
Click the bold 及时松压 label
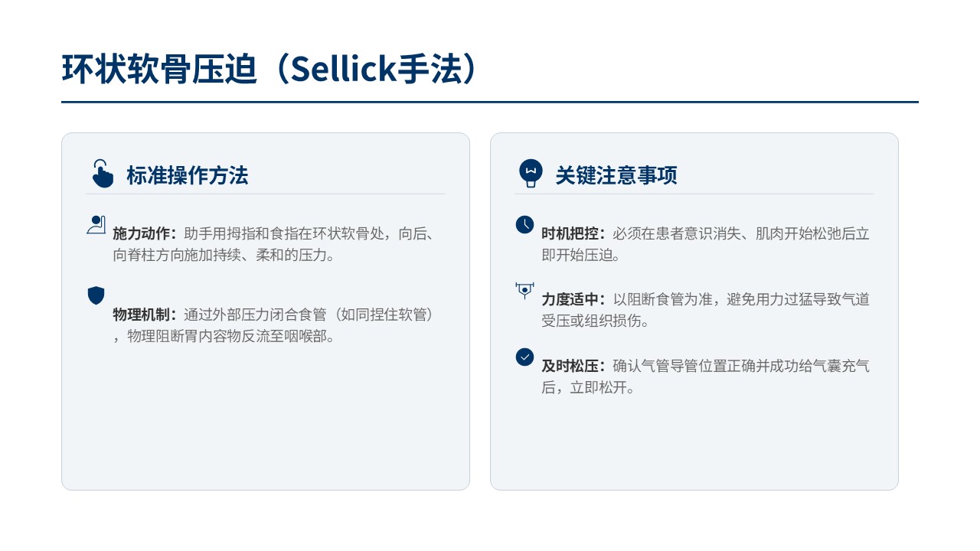[573, 367]
